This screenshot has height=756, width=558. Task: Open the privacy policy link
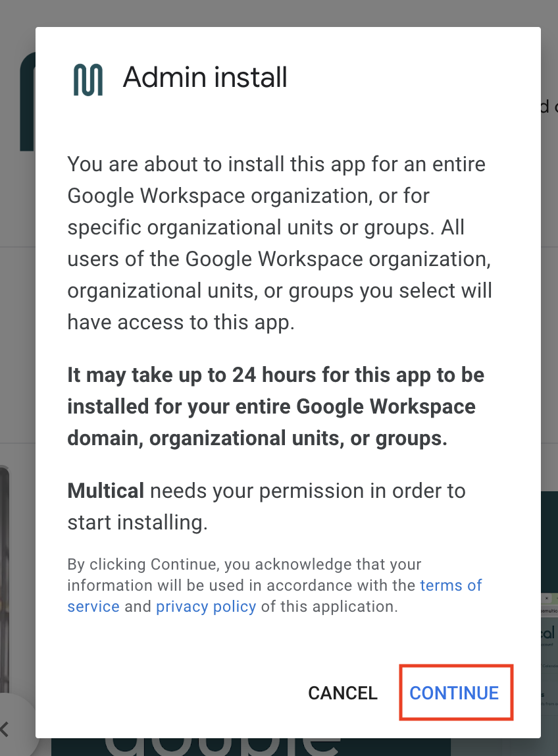coord(206,606)
